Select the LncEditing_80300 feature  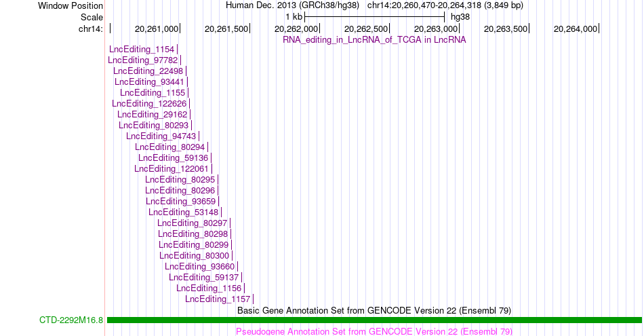(195, 256)
